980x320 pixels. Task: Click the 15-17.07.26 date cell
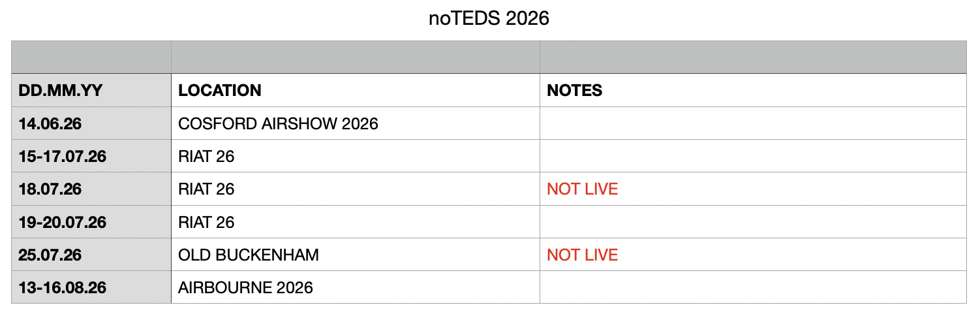tap(63, 157)
